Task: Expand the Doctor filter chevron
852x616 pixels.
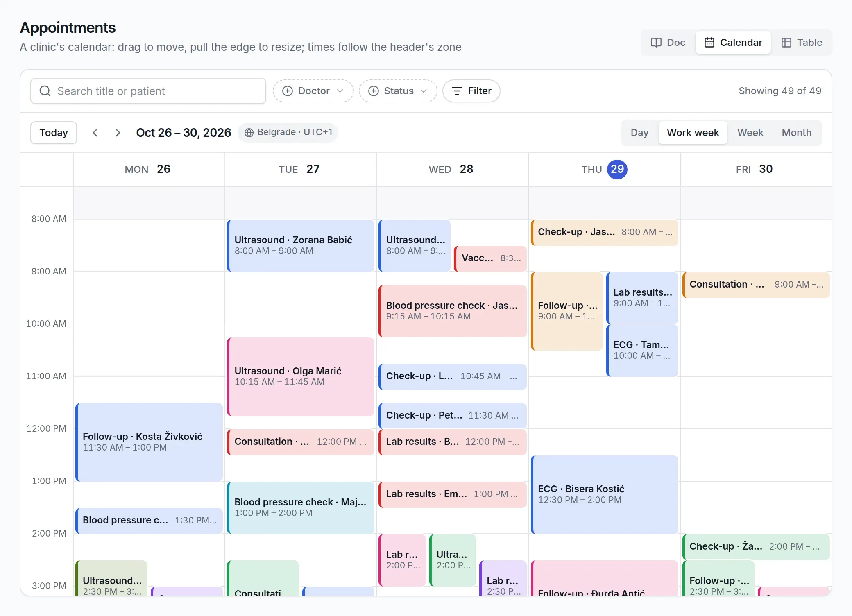Action: point(340,91)
